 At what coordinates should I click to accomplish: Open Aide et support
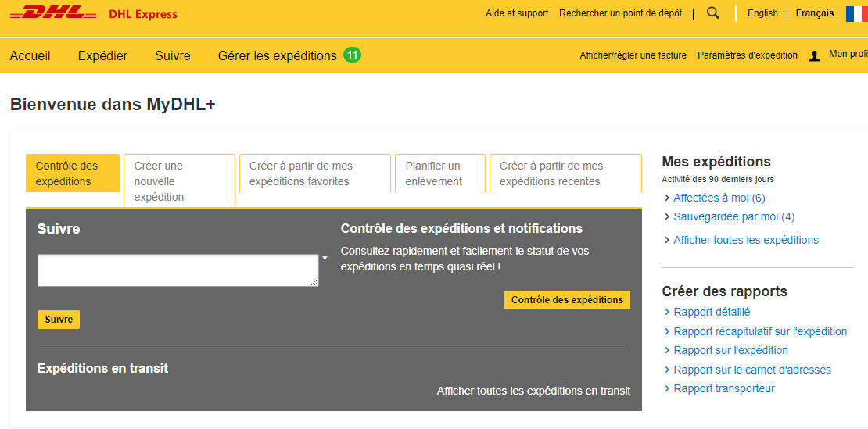click(x=517, y=13)
